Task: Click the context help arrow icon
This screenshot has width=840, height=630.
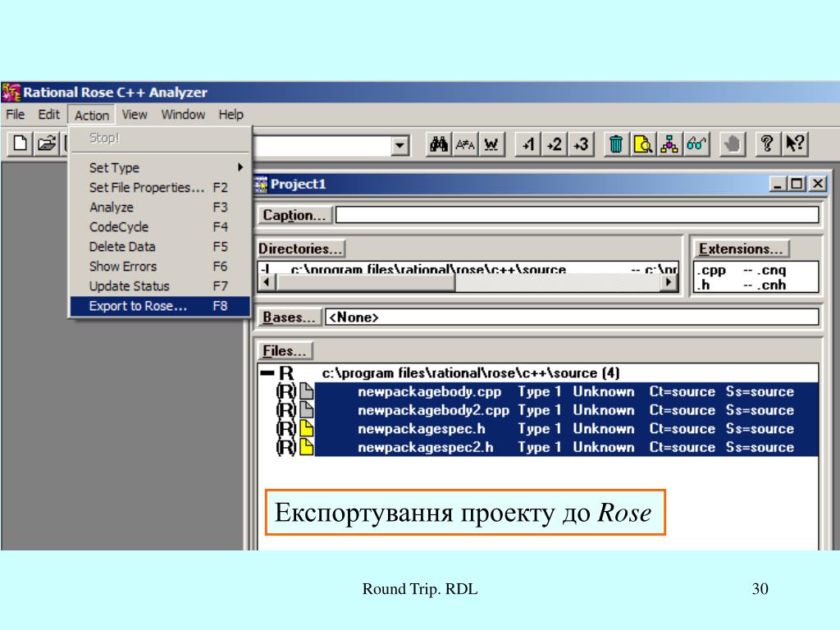Action: (x=794, y=144)
